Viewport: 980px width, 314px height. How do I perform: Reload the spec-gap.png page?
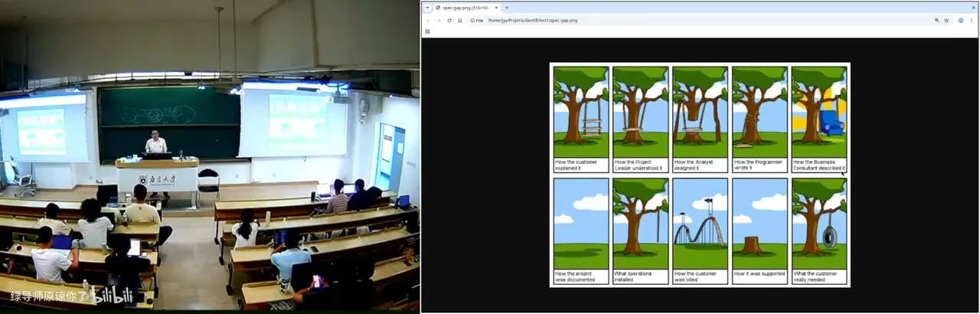click(449, 20)
